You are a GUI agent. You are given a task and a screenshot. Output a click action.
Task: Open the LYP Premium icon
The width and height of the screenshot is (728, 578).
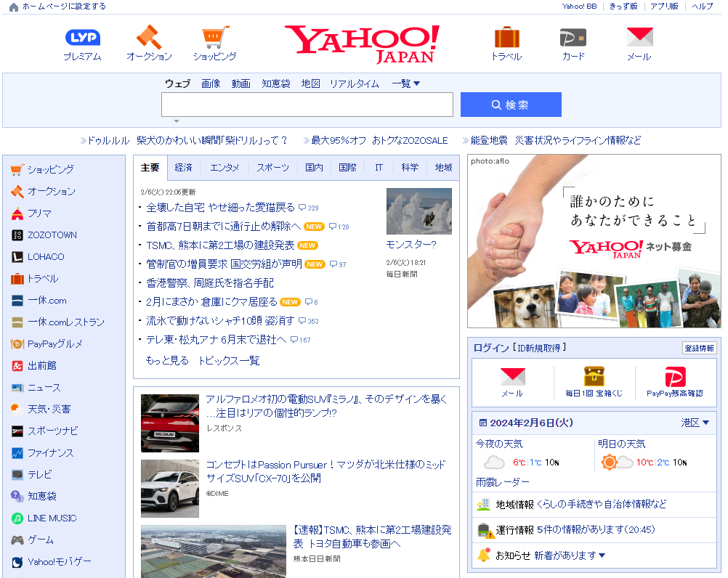[83, 38]
